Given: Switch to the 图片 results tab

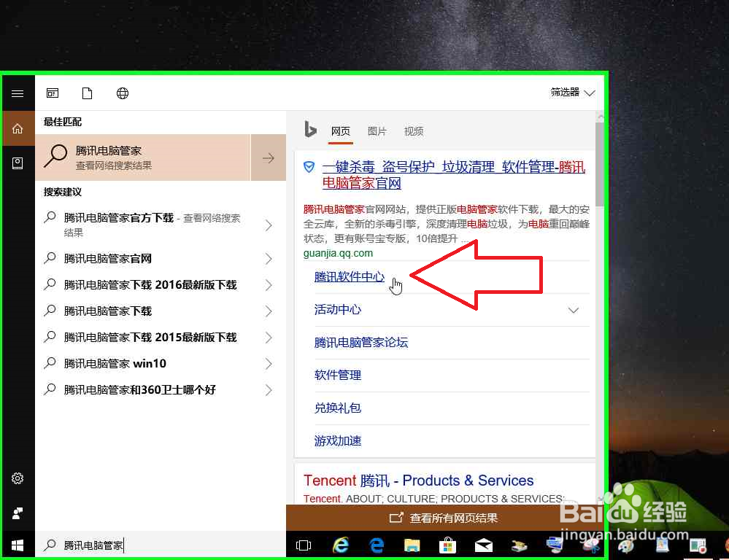Looking at the screenshot, I should click(377, 131).
